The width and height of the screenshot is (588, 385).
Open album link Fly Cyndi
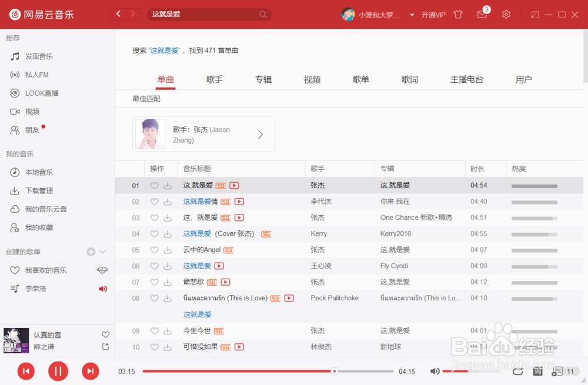tap(394, 266)
